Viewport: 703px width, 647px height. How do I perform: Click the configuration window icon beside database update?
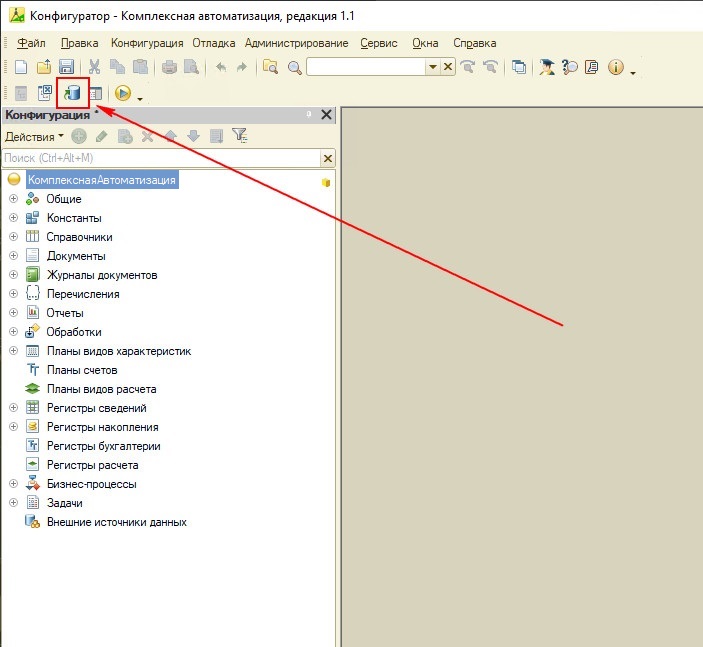point(95,93)
